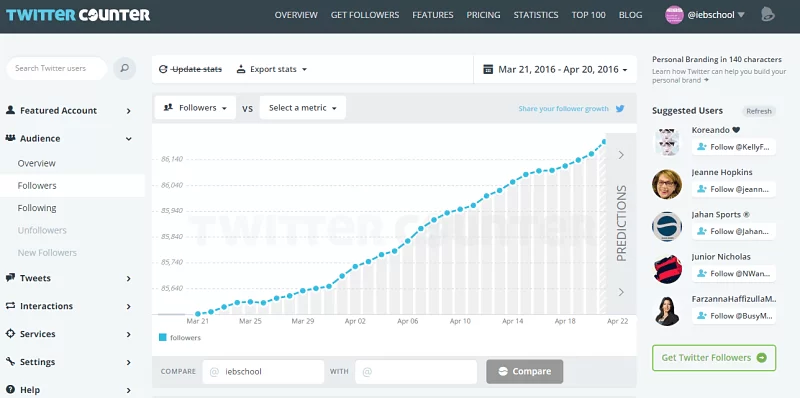
Task: Click Share your follower growth link
Action: 563,109
